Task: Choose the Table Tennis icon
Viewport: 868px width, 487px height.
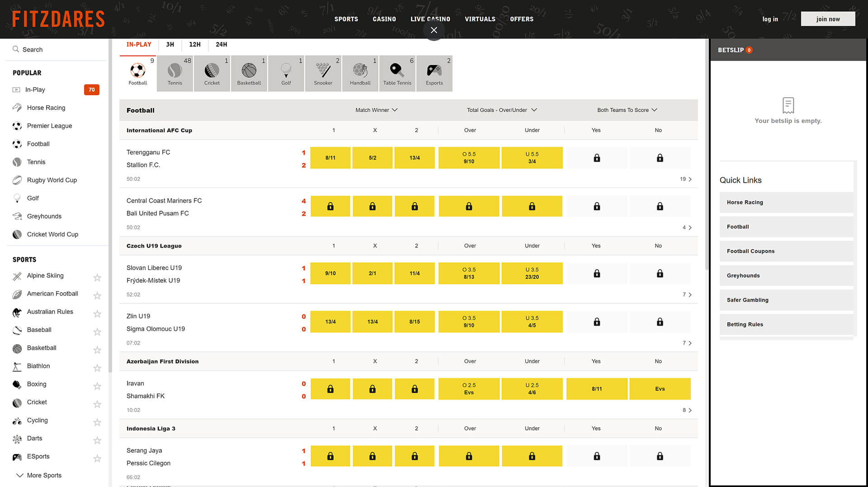Action: [x=397, y=74]
